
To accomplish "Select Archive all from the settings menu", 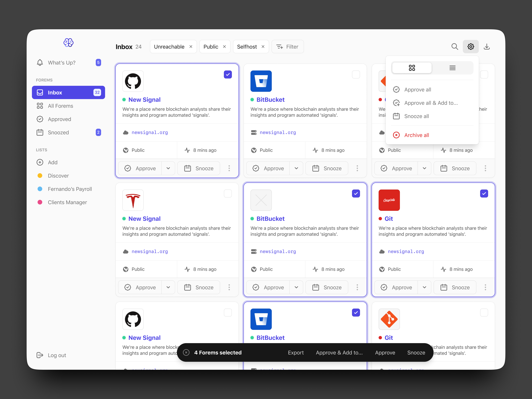I will click(x=417, y=135).
